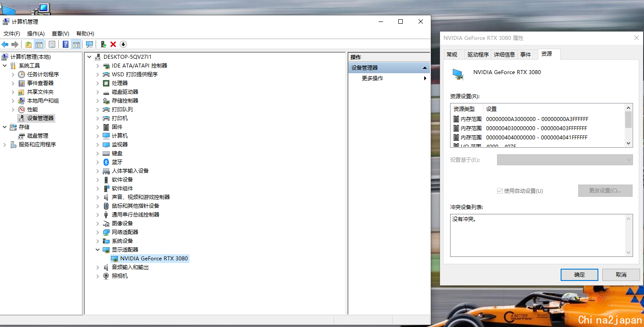
Task: Select the NVIDIA GeForce RTX 3080 device
Action: click(x=154, y=259)
